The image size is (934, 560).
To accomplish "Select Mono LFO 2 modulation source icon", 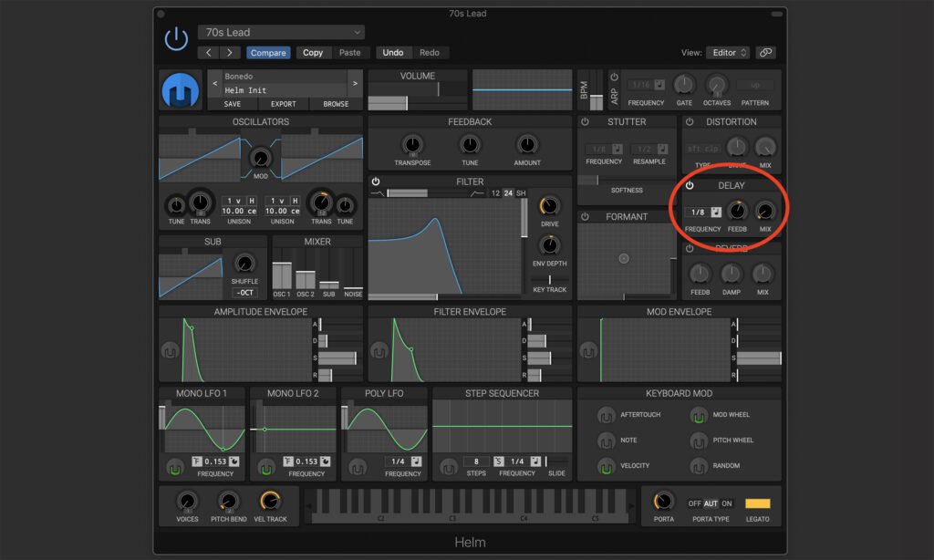I will [x=265, y=468].
